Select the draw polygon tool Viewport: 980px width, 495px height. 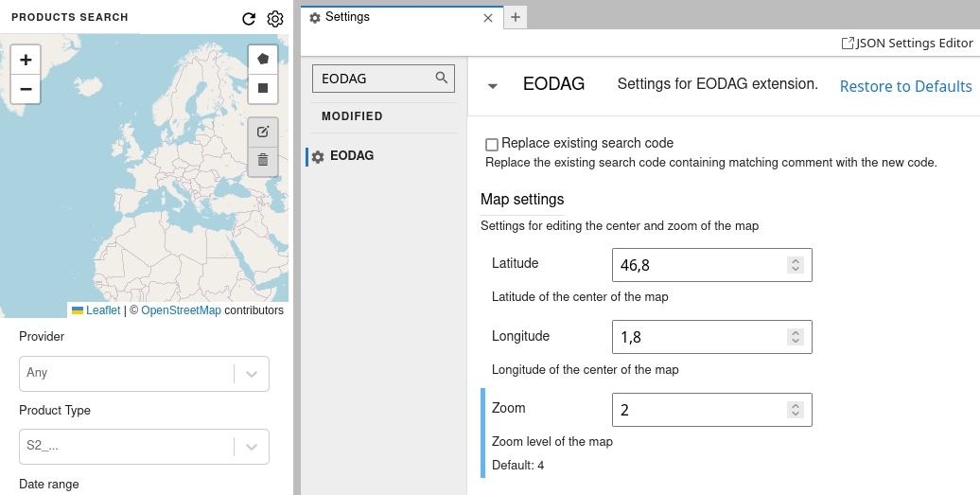263,60
